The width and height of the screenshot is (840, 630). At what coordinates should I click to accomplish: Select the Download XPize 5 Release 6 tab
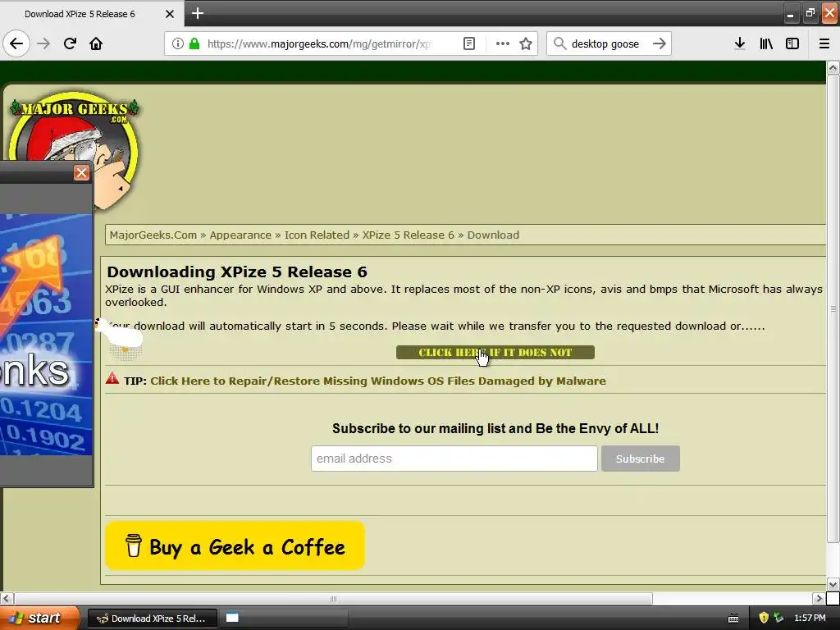tap(92, 14)
